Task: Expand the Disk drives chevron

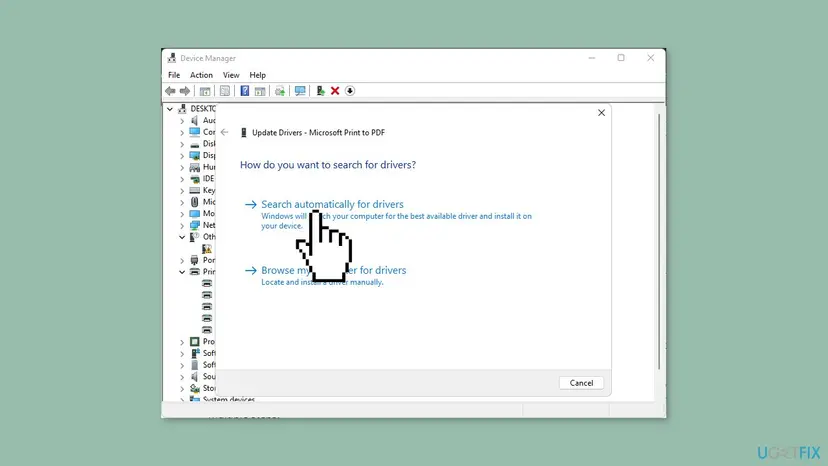Action: [x=182, y=144]
